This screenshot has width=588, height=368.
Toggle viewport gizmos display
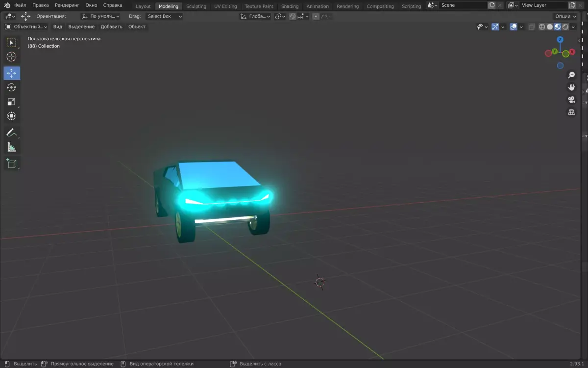[495, 27]
